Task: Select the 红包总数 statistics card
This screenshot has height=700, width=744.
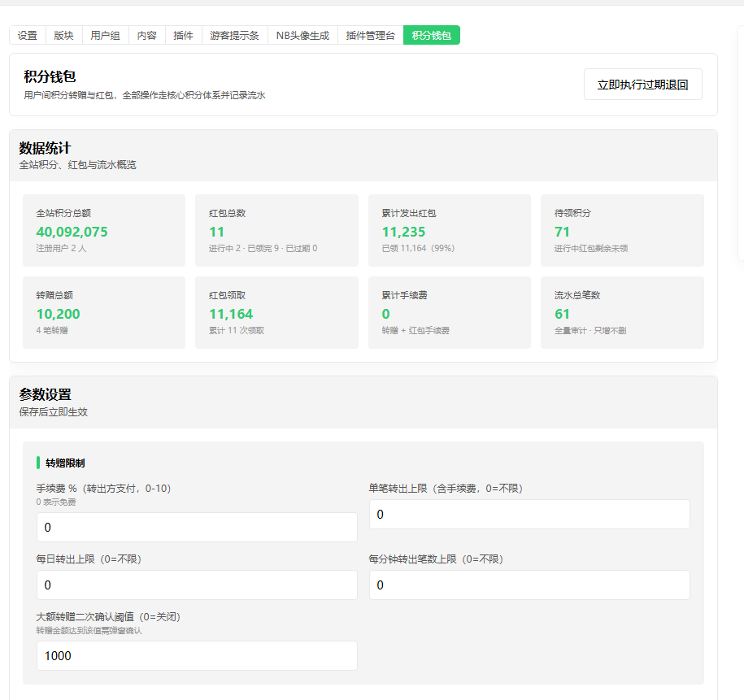Action: 276,230
